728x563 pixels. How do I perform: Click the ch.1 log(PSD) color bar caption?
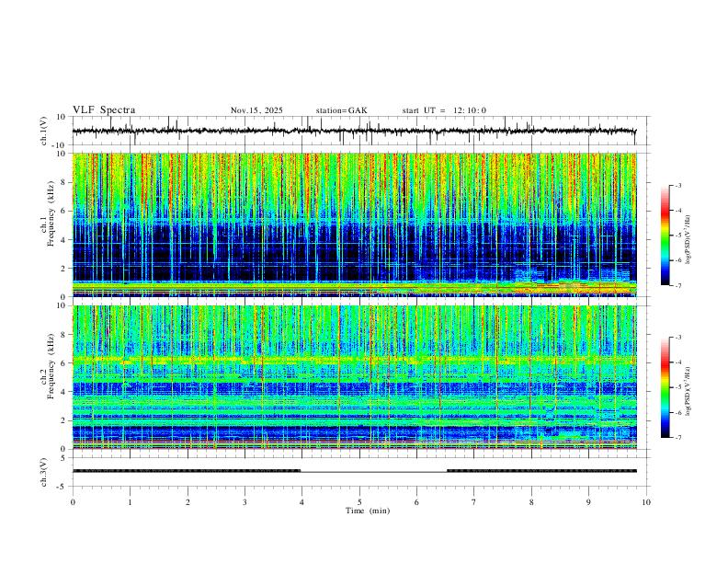pos(688,239)
